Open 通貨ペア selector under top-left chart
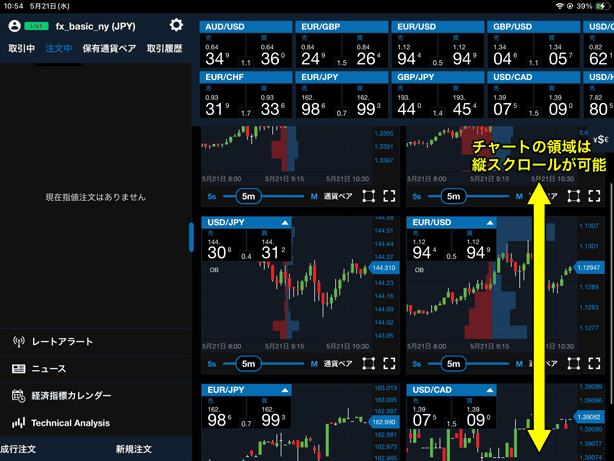 click(338, 196)
